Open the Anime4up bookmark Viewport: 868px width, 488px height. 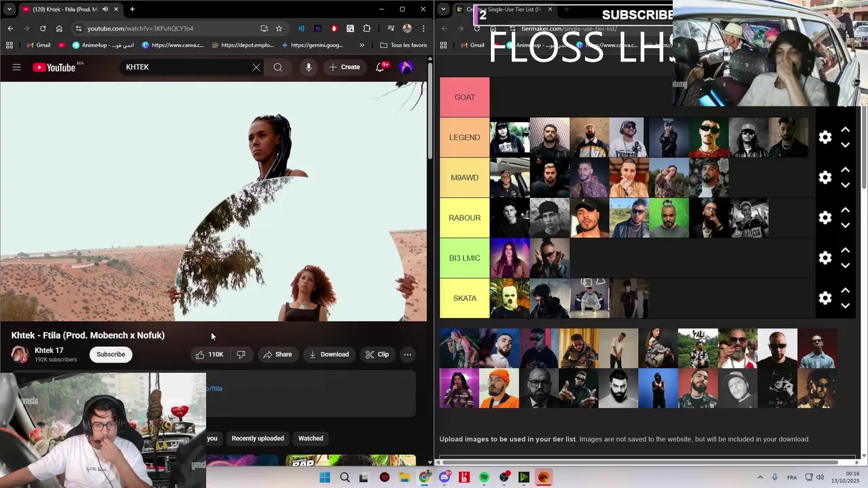pyautogui.click(x=103, y=45)
